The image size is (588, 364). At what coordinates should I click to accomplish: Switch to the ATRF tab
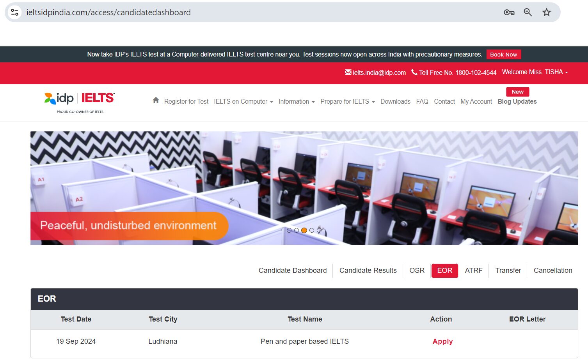coord(474,270)
